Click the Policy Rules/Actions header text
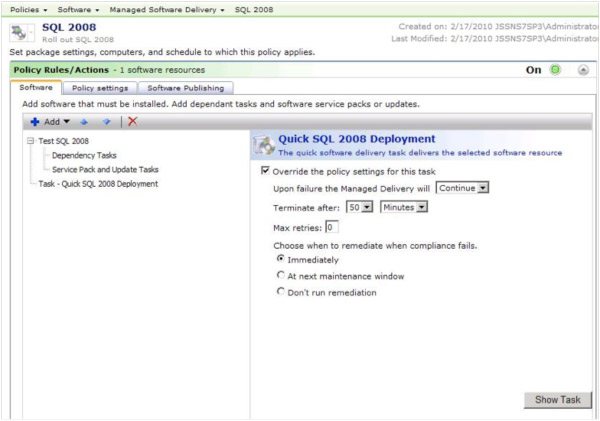The image size is (600, 421). (x=61, y=70)
